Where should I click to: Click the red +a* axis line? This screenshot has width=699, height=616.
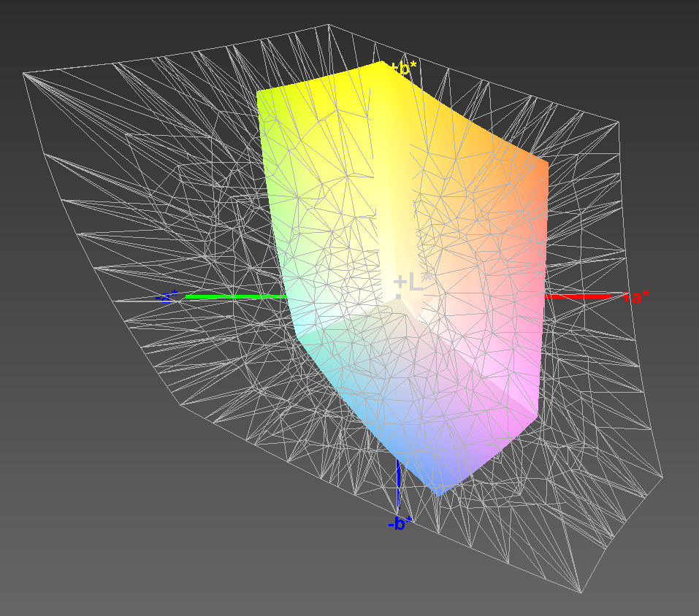click(x=578, y=296)
